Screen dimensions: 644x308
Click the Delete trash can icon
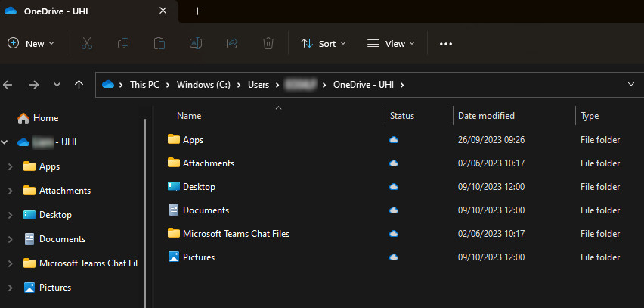coord(268,44)
